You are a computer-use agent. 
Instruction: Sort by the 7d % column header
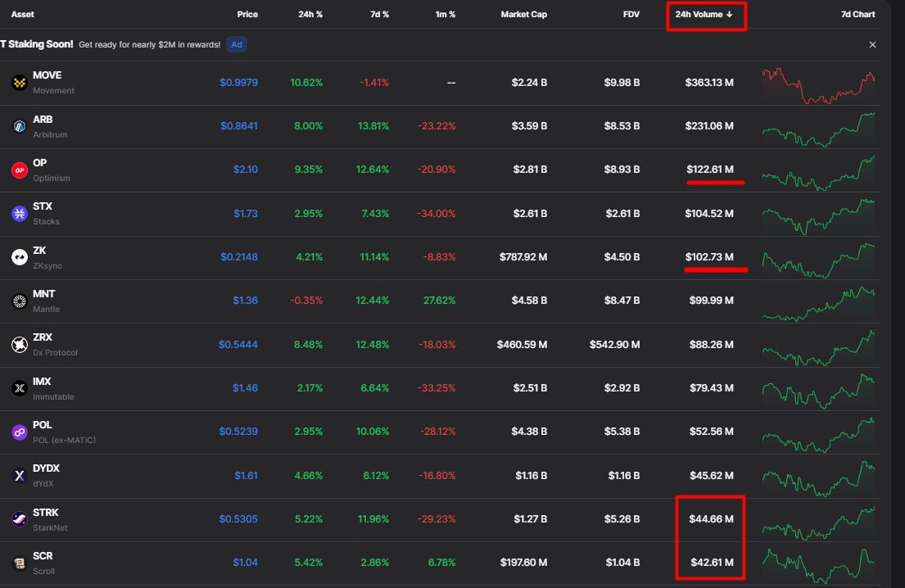pos(379,15)
